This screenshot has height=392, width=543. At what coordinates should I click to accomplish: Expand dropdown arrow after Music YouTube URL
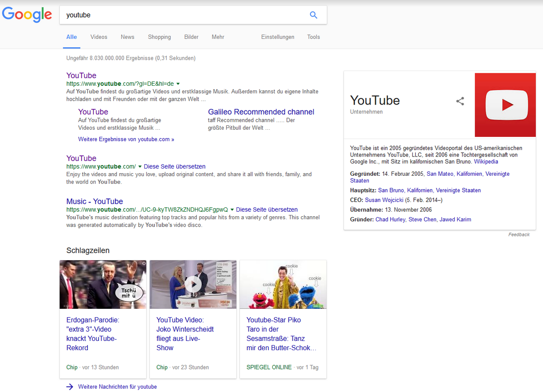pyautogui.click(x=232, y=209)
